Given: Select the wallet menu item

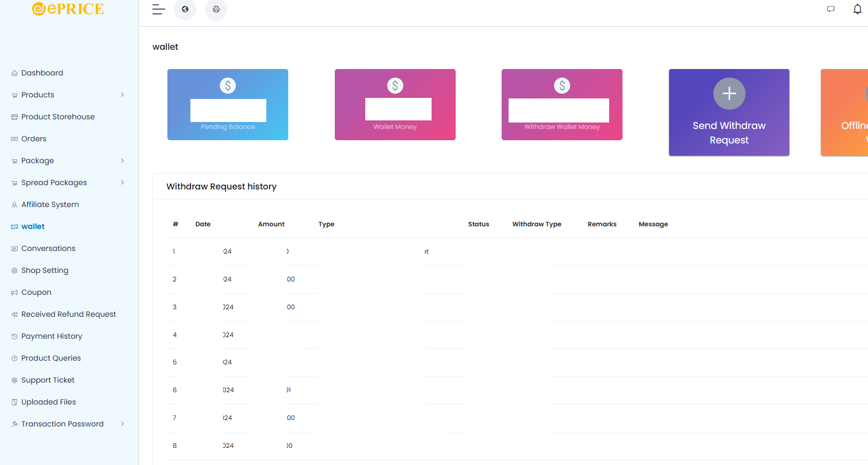Looking at the screenshot, I should 33,226.
